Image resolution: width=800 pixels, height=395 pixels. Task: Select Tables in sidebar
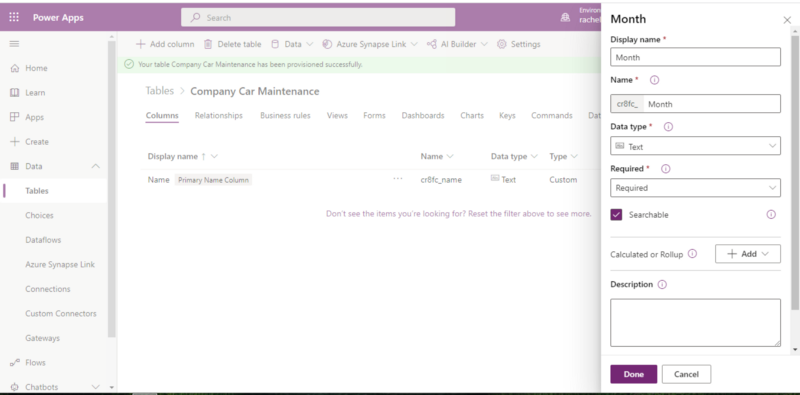point(54,190)
